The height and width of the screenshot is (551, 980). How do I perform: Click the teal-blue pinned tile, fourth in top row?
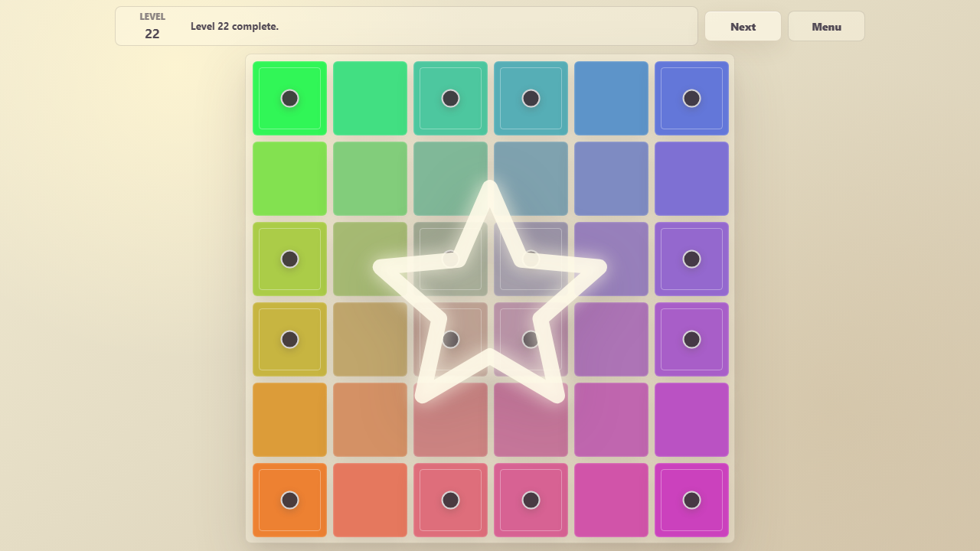(531, 98)
